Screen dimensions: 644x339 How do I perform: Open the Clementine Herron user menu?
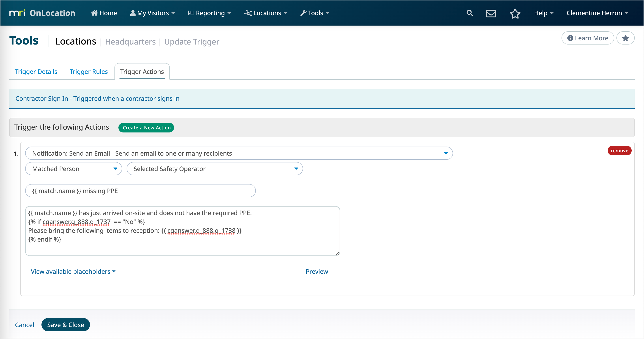coord(597,13)
